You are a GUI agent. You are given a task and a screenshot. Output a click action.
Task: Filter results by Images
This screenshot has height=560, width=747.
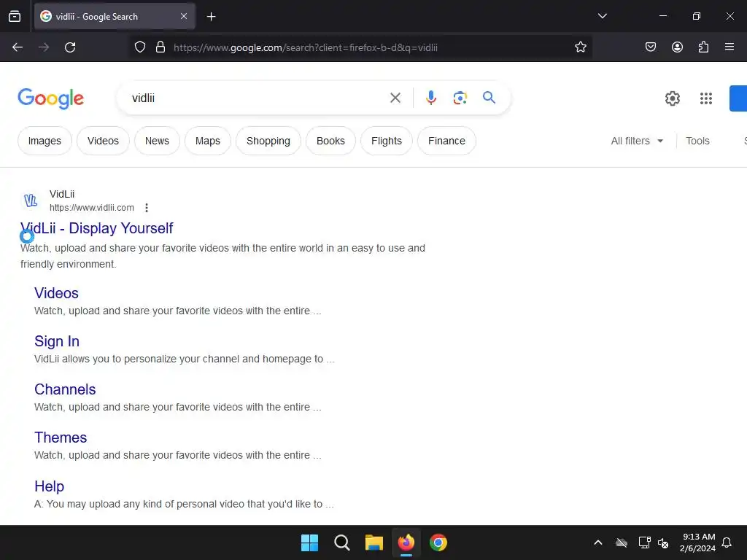[x=44, y=141]
